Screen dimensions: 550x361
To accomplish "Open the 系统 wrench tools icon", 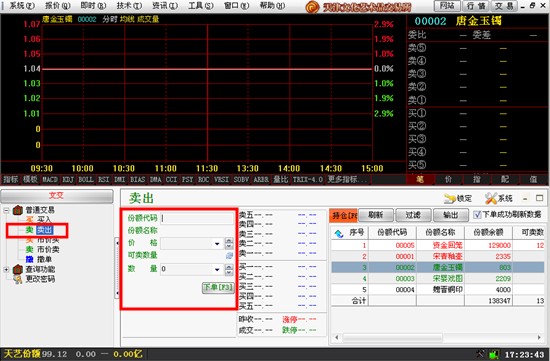I will [491, 199].
